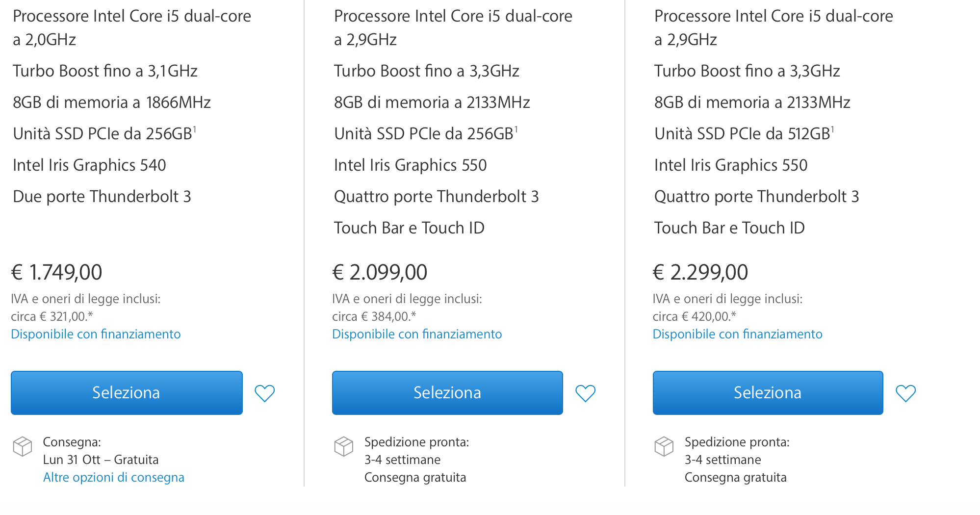Click "Due porte Thunderbolt 3" spec line
The image size is (980, 515).
102,196
